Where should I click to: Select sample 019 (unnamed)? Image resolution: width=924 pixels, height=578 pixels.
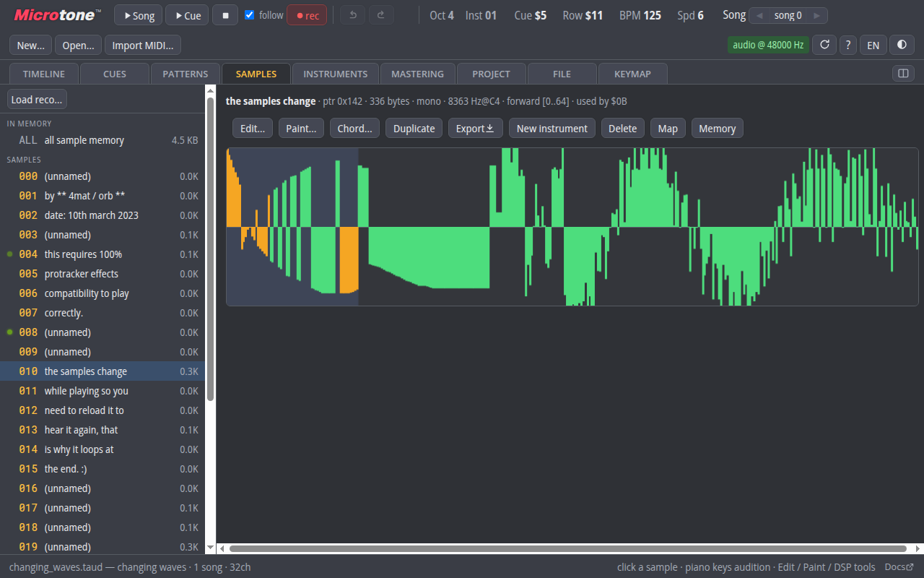click(x=103, y=547)
